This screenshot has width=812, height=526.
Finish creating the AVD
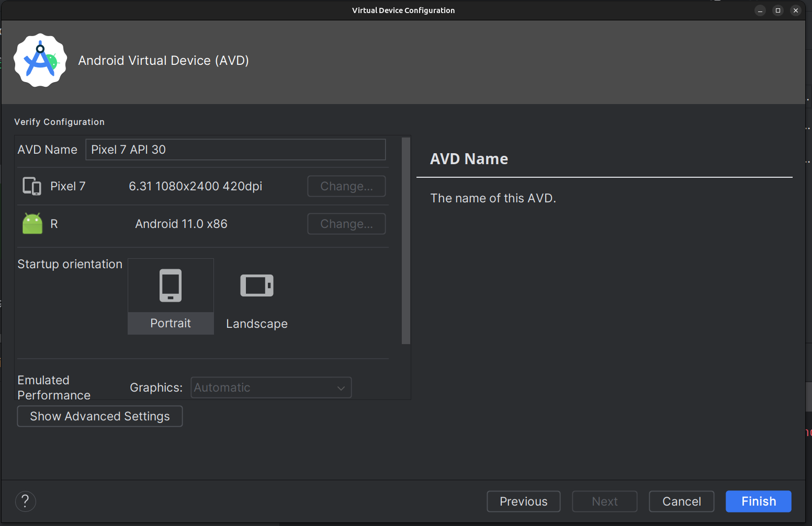(x=759, y=501)
